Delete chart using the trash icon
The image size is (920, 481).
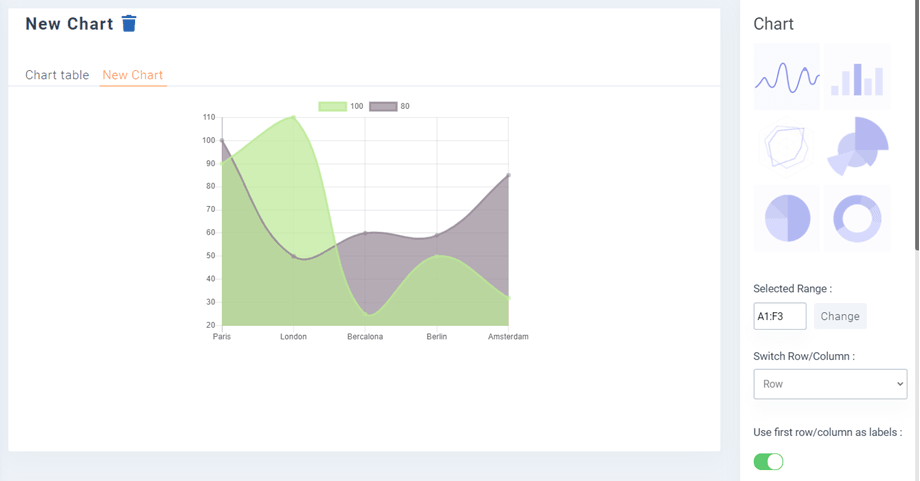129,24
